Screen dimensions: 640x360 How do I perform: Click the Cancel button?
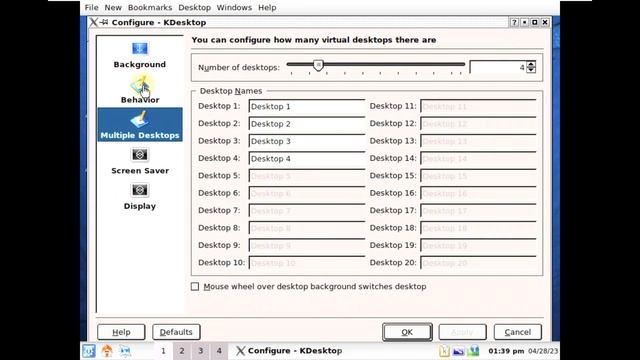click(518, 332)
